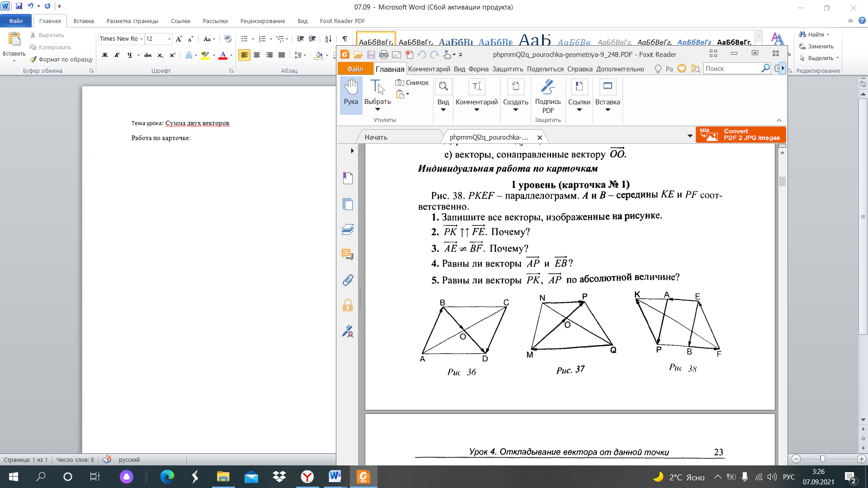Click the word count status in Word
Image resolution: width=868 pixels, height=488 pixels.
coord(75,460)
